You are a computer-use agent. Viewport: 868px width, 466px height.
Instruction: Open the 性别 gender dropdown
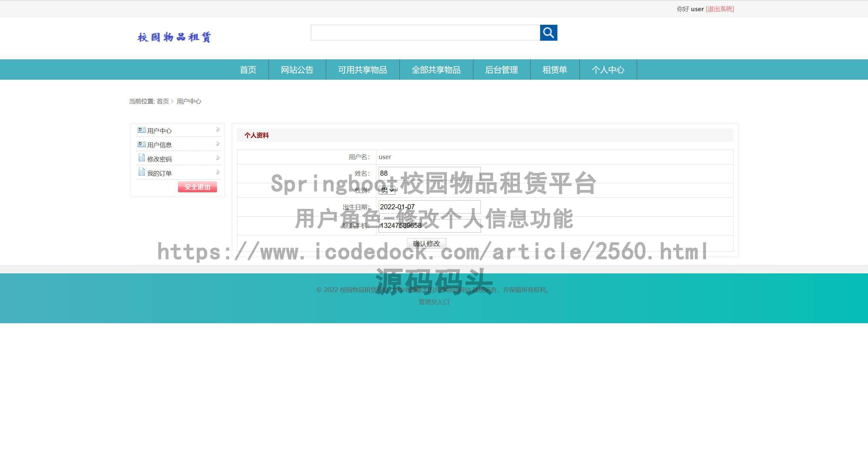(x=387, y=190)
